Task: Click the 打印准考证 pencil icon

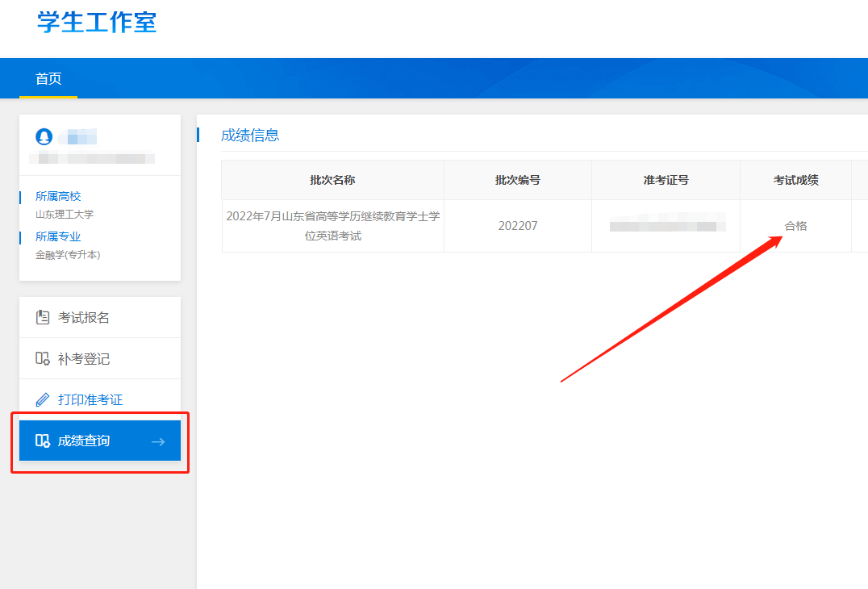Action: point(43,399)
